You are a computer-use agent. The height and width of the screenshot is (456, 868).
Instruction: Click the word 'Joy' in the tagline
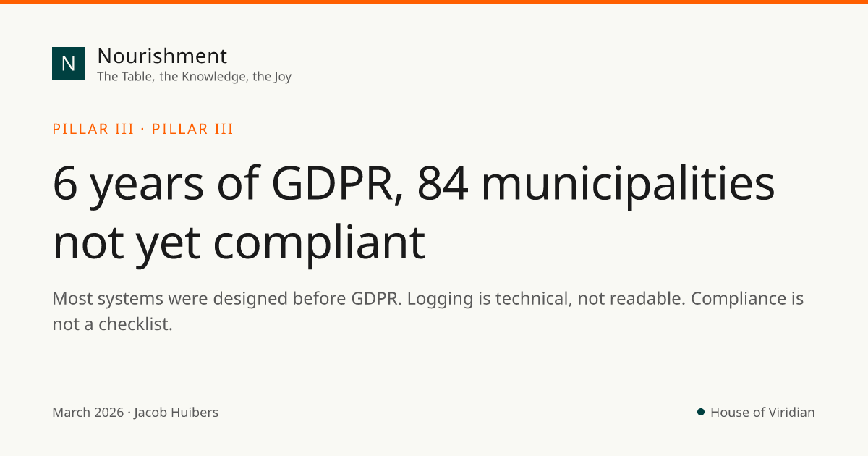click(x=283, y=76)
